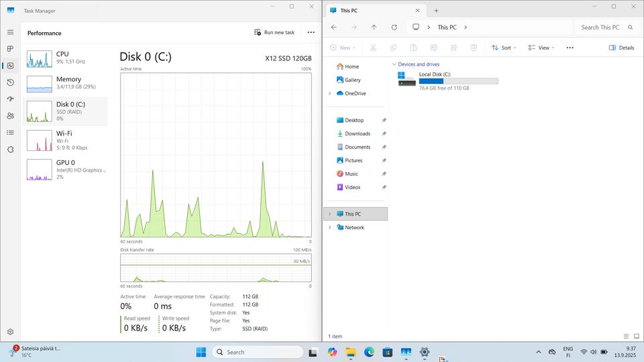Image resolution: width=644 pixels, height=362 pixels.
Task: Show hidden system tray icons
Action: pyautogui.click(x=539, y=352)
